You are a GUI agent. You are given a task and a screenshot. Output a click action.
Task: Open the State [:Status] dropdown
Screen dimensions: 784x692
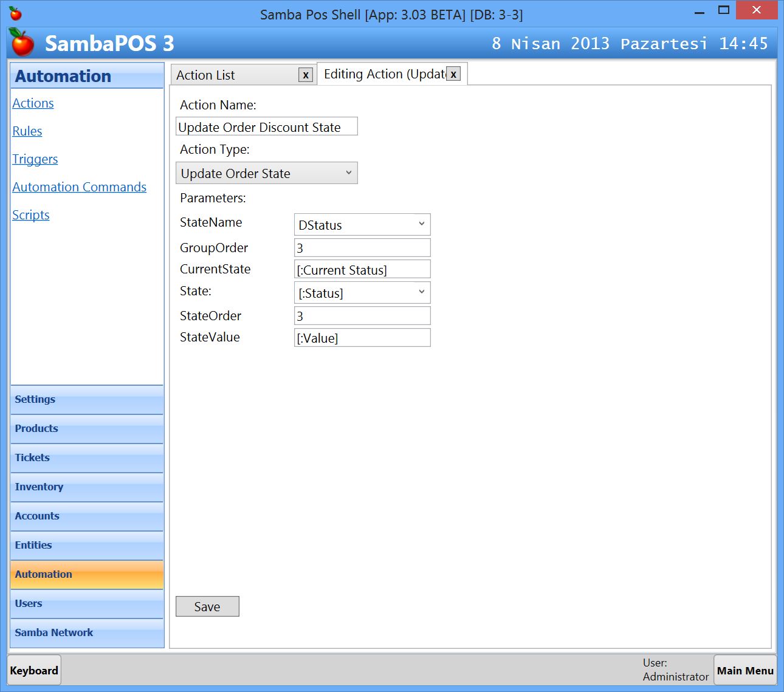(362, 293)
